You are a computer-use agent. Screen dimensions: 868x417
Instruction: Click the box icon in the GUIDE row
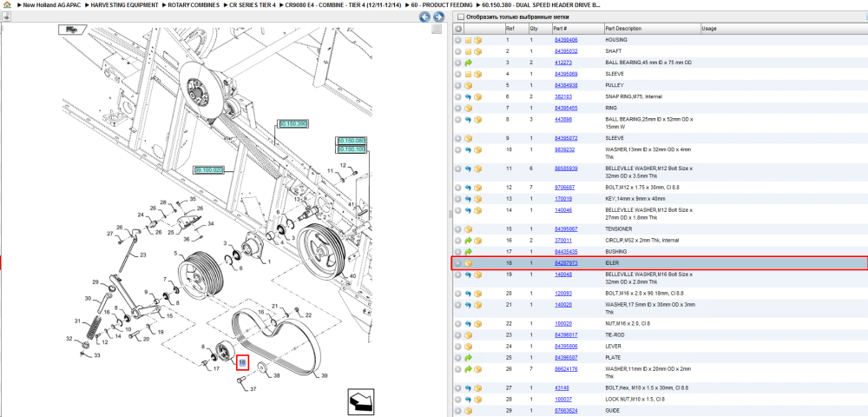(468, 411)
